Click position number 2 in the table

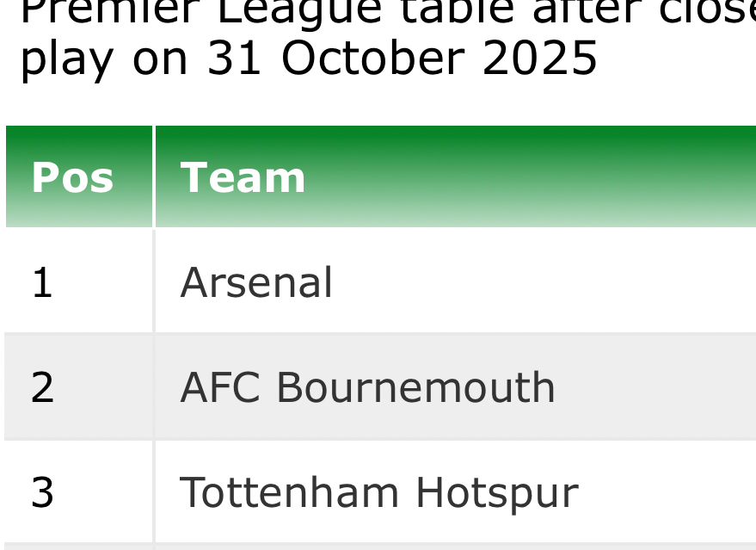coord(42,387)
